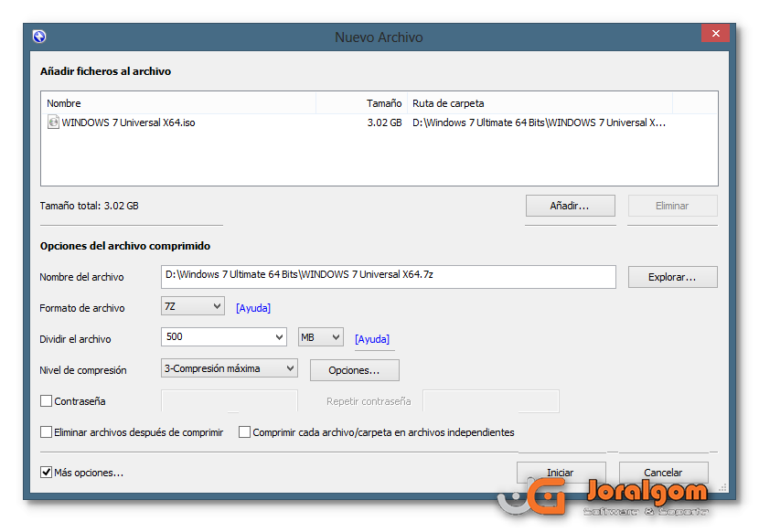Click the ISO file icon in list

point(53,122)
